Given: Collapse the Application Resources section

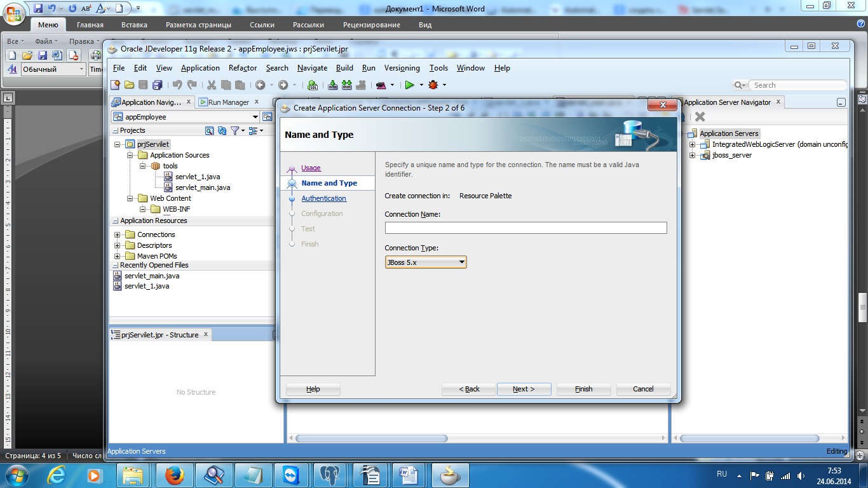Looking at the screenshot, I should click(x=115, y=221).
